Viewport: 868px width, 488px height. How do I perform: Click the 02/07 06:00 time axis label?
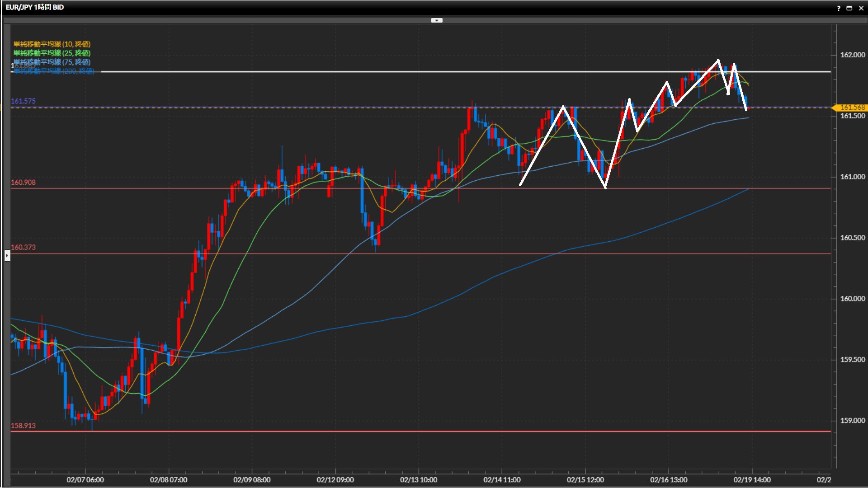[85, 480]
